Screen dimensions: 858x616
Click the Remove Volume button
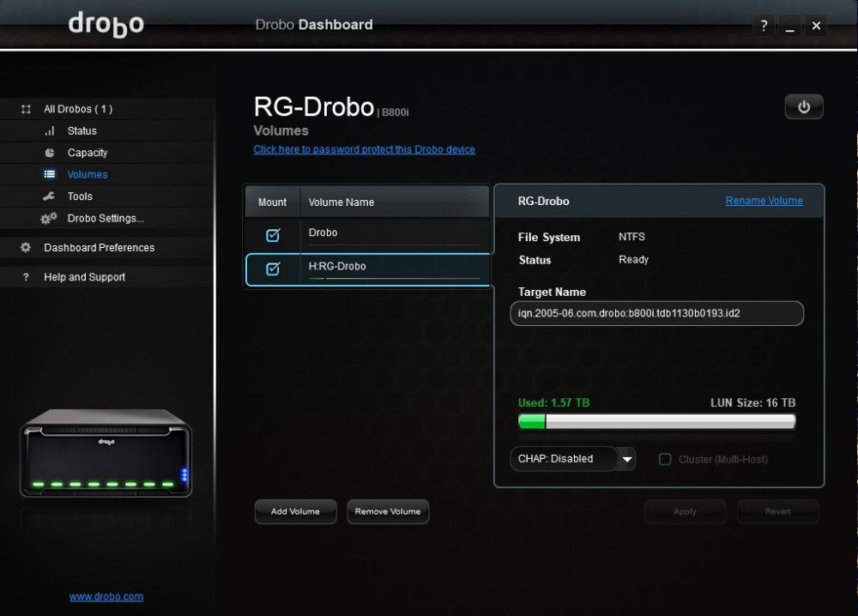[388, 511]
